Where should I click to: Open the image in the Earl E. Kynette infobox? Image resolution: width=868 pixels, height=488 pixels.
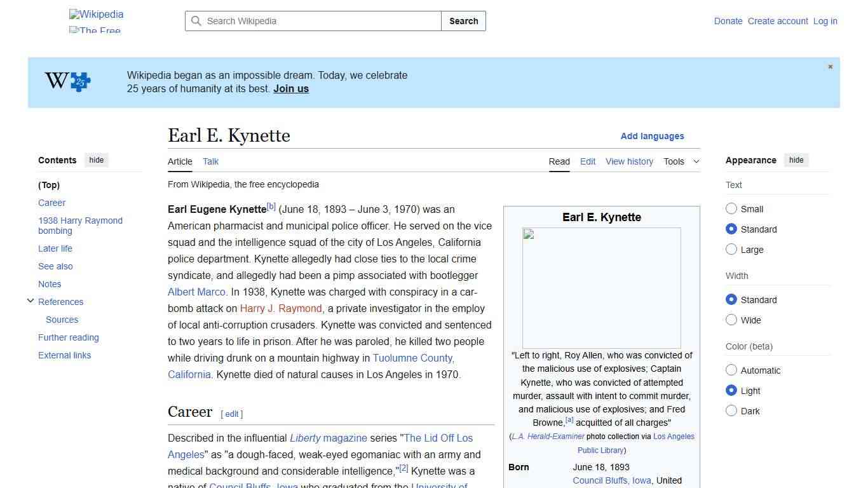(601, 287)
